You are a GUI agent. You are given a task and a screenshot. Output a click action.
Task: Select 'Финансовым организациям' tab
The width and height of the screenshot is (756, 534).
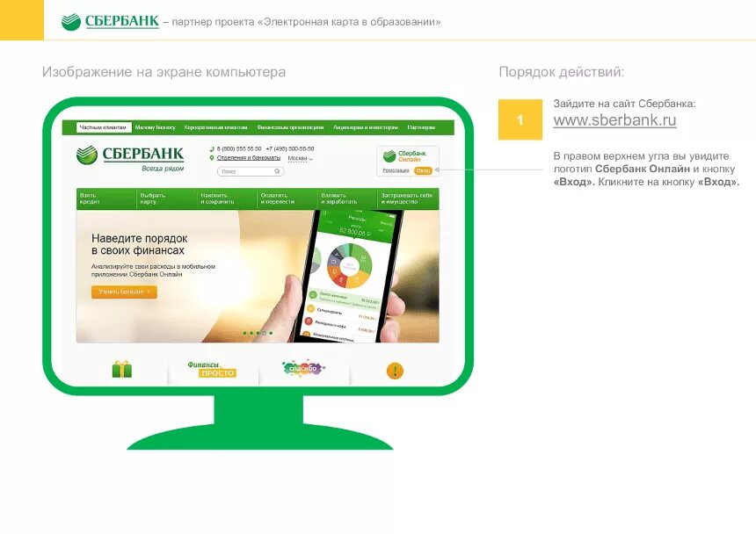coord(290,127)
